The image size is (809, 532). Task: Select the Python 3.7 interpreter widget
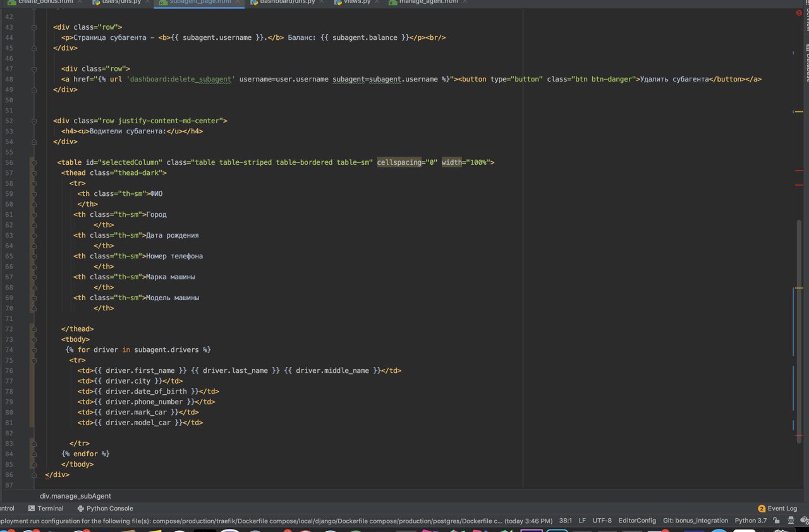pyautogui.click(x=751, y=521)
